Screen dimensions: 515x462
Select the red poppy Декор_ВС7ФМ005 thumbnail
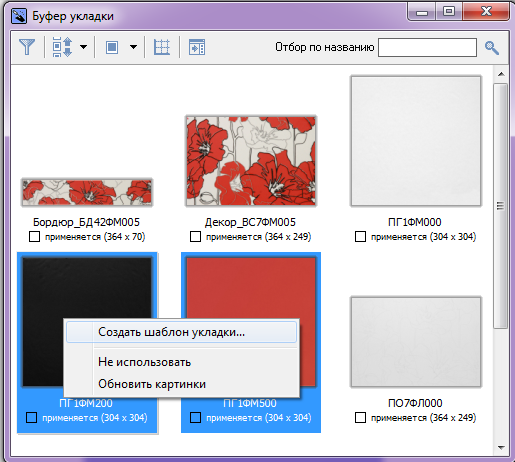pos(251,161)
